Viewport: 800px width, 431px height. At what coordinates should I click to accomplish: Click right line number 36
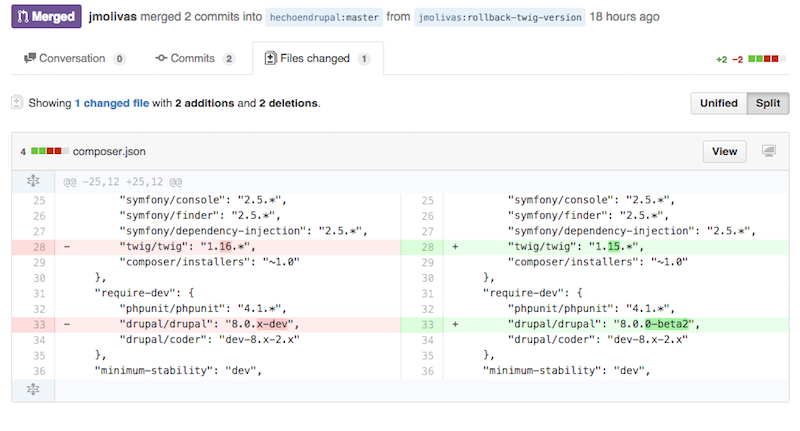click(428, 371)
